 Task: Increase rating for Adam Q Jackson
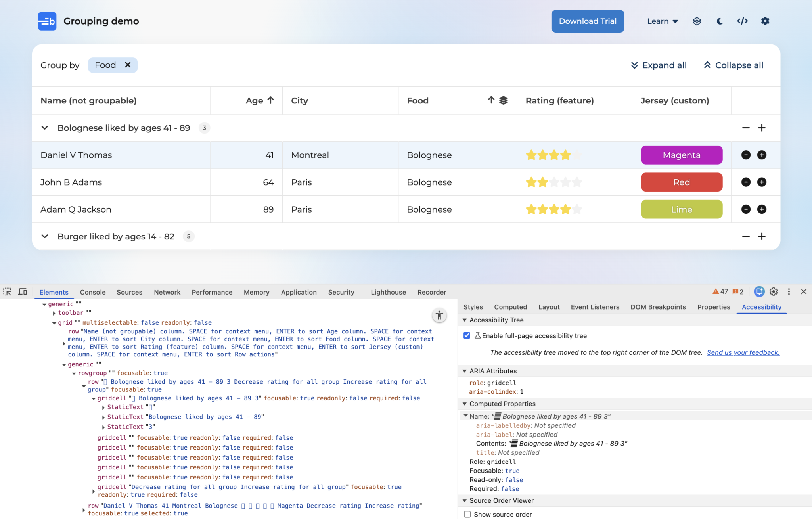[x=762, y=209]
